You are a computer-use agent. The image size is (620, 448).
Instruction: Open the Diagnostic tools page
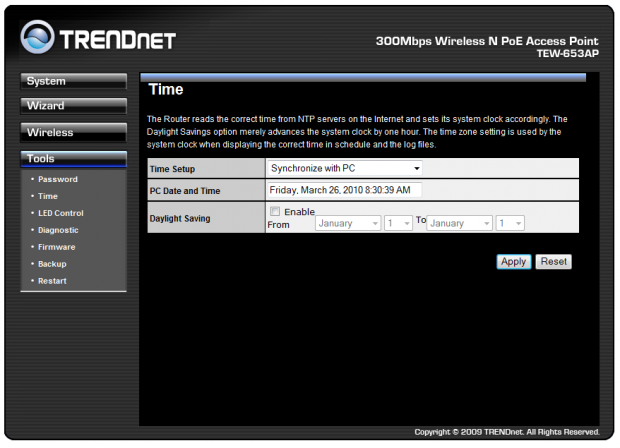tap(58, 230)
